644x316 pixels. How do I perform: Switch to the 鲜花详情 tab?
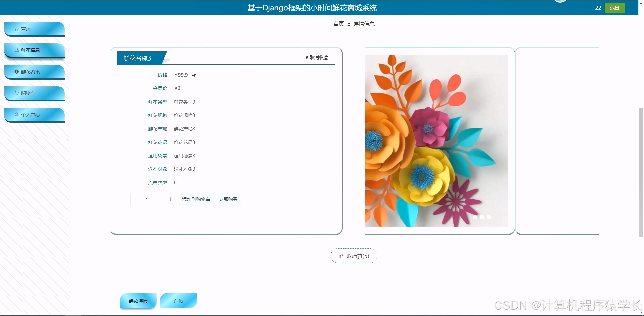(138, 301)
